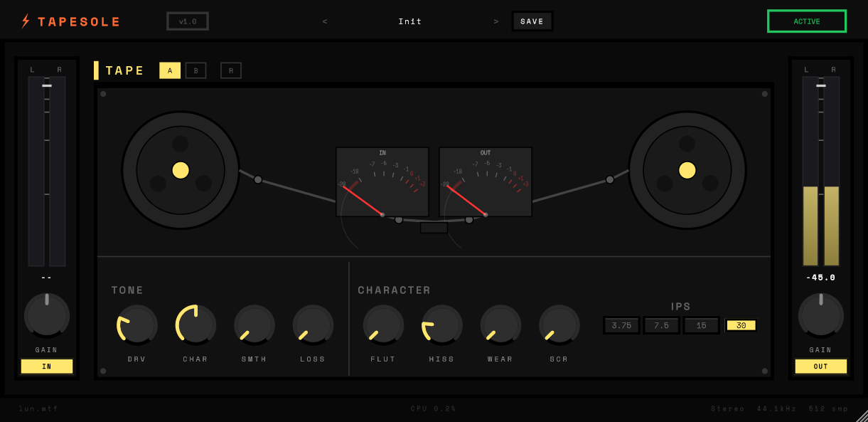The image size is (868, 422).
Task: Click the left tape guide roller
Action: (258, 179)
